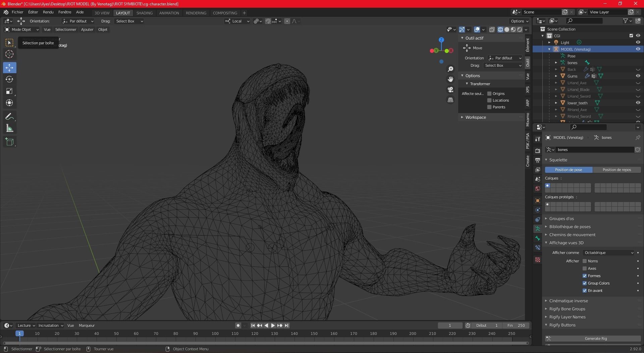Image resolution: width=644 pixels, height=353 pixels.
Task: Expand the Groupes d'os panel
Action: (x=561, y=219)
